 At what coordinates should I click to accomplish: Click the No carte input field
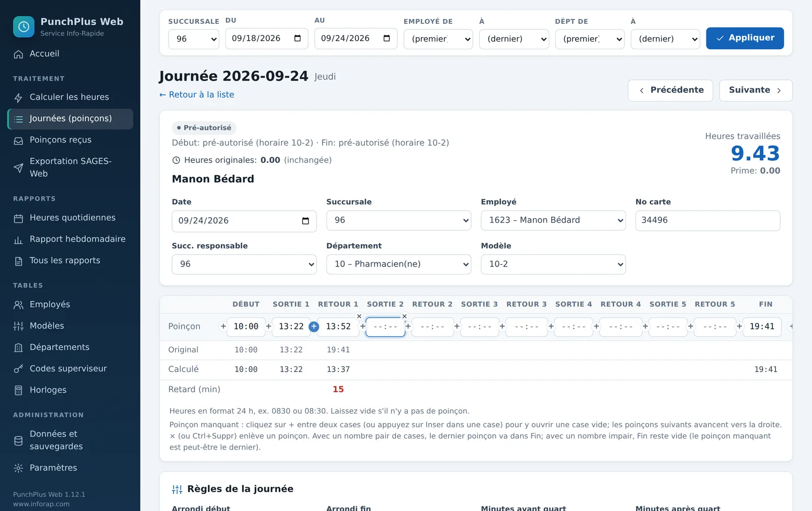[707, 221]
